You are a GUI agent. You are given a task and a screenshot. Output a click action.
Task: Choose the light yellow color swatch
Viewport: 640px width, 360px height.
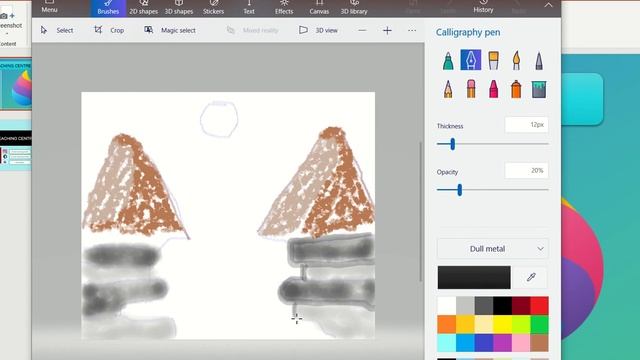(484, 324)
